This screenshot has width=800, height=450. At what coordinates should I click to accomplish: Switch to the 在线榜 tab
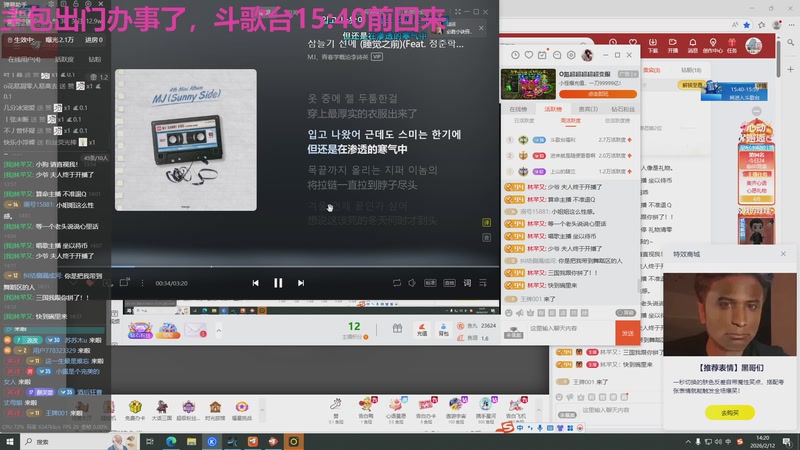point(518,109)
